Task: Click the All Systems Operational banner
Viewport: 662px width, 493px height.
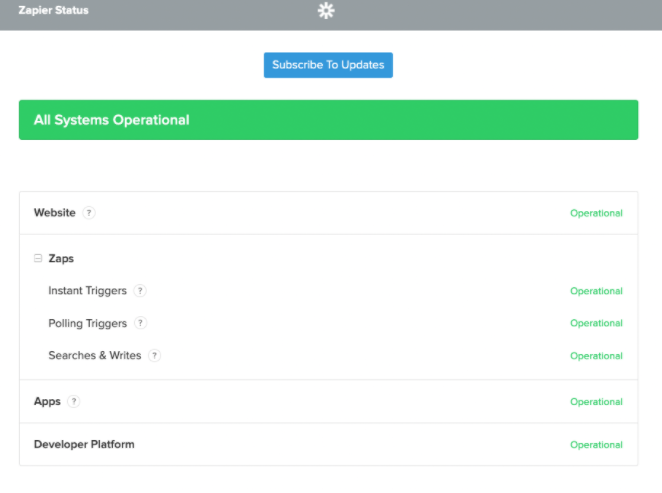Action: (x=328, y=120)
